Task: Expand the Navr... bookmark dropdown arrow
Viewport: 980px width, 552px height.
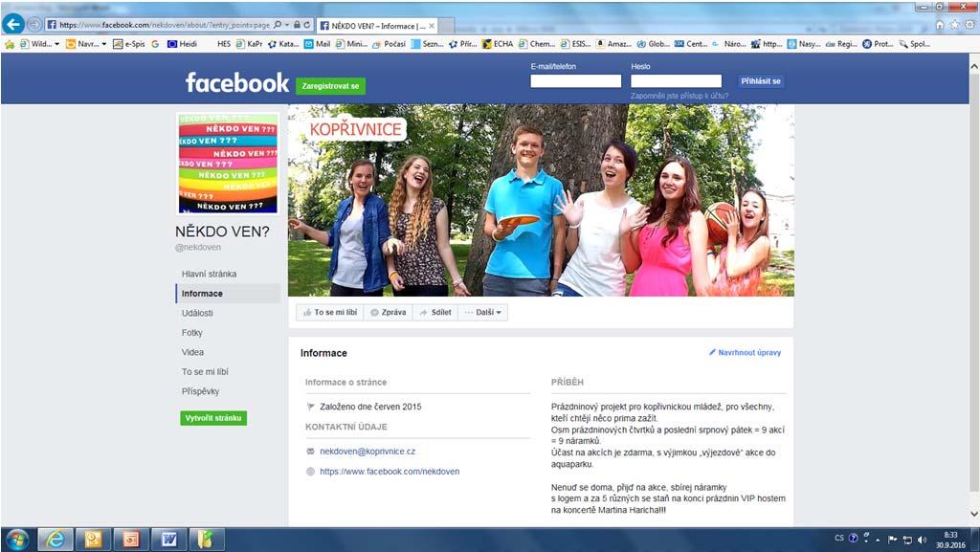Action: pos(103,44)
